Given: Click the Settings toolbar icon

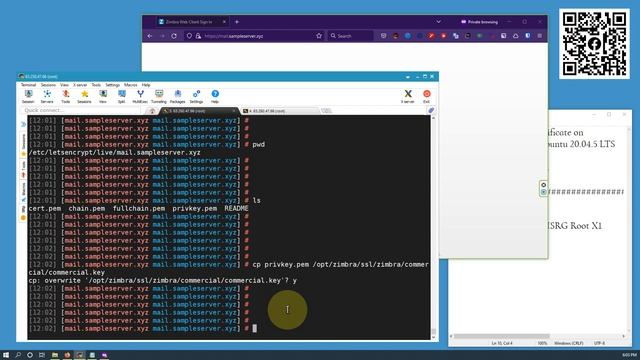Looking at the screenshot, I should coord(196,97).
